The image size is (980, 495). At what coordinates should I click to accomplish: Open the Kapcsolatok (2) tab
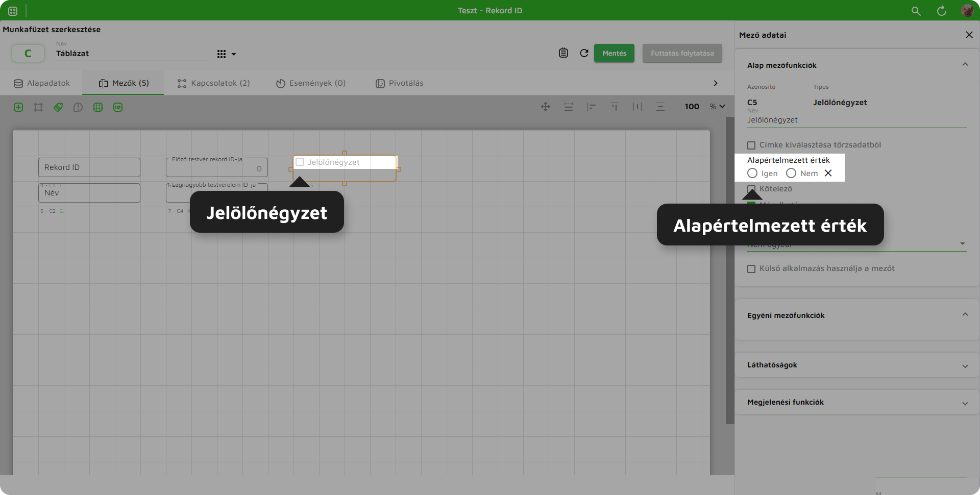213,83
